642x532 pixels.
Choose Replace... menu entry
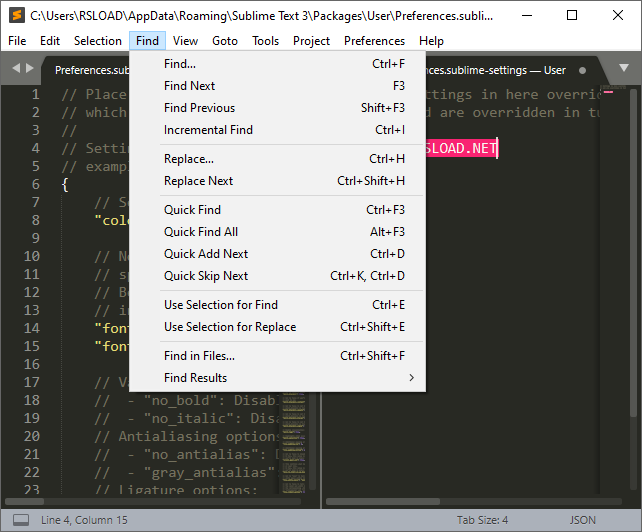pos(278,159)
